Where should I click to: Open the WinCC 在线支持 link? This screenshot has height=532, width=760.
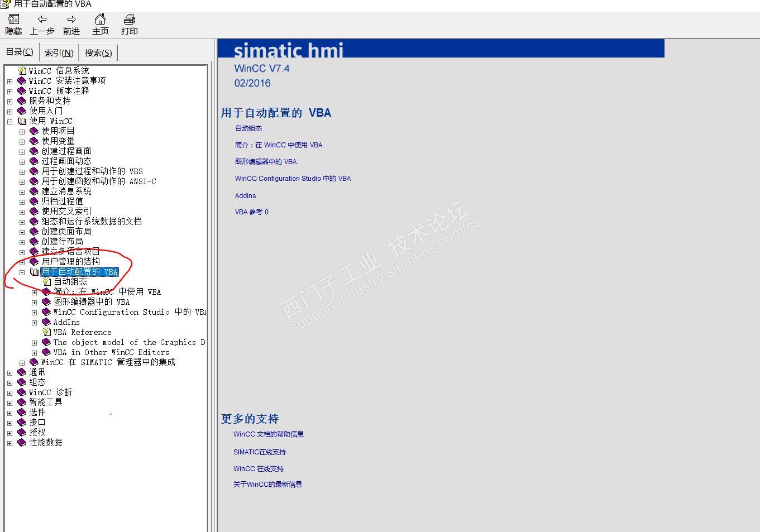tap(259, 469)
